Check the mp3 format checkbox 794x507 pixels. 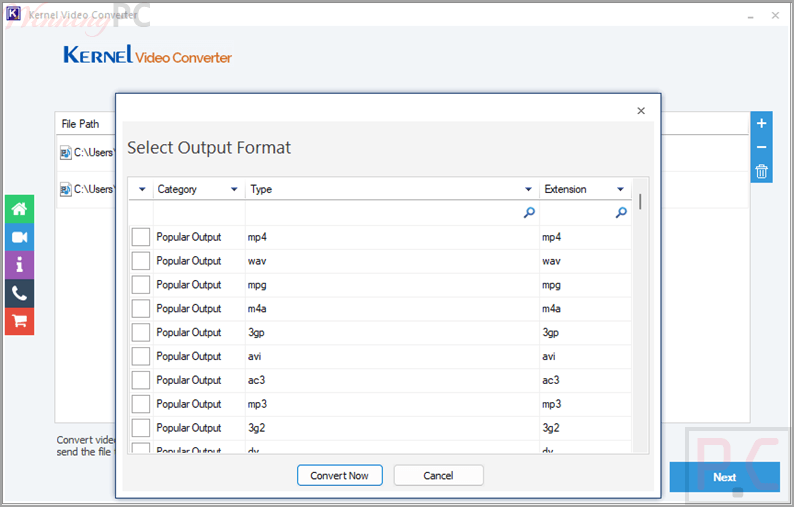click(141, 404)
